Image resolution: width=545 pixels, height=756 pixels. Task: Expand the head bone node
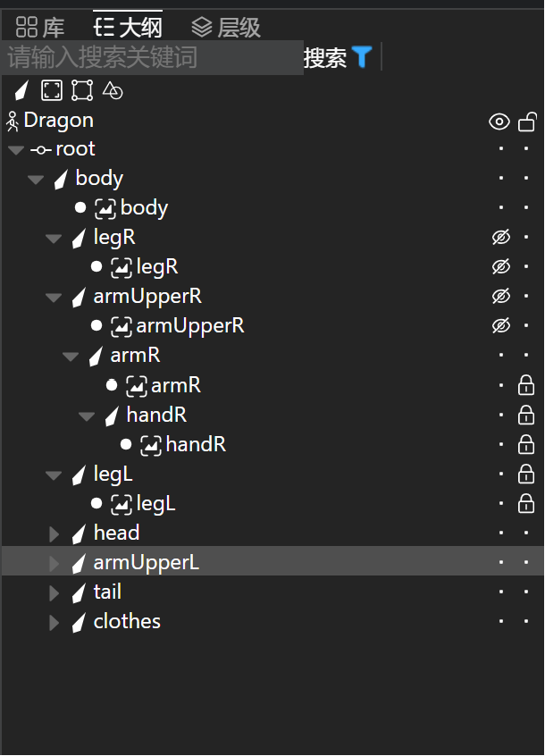click(x=54, y=534)
